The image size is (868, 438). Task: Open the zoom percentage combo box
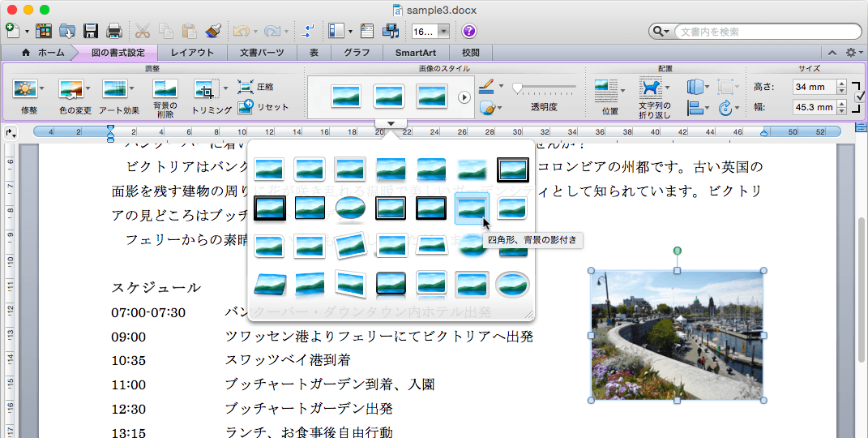(443, 32)
